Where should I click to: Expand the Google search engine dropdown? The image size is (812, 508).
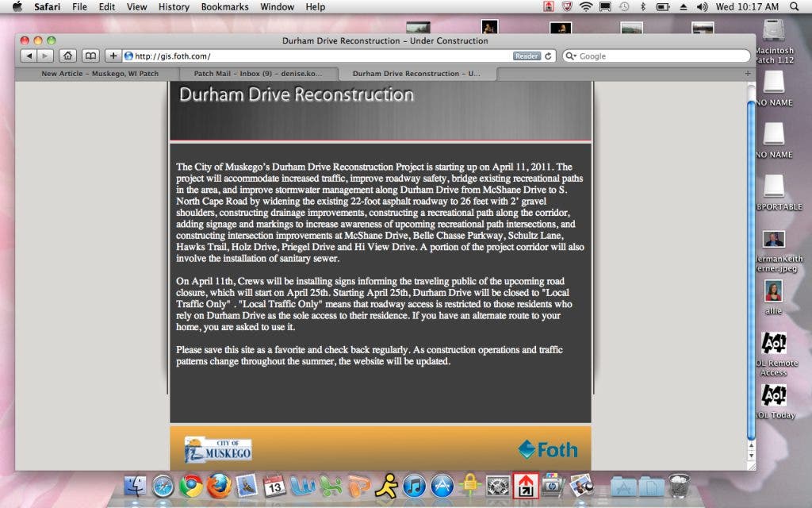[572, 56]
